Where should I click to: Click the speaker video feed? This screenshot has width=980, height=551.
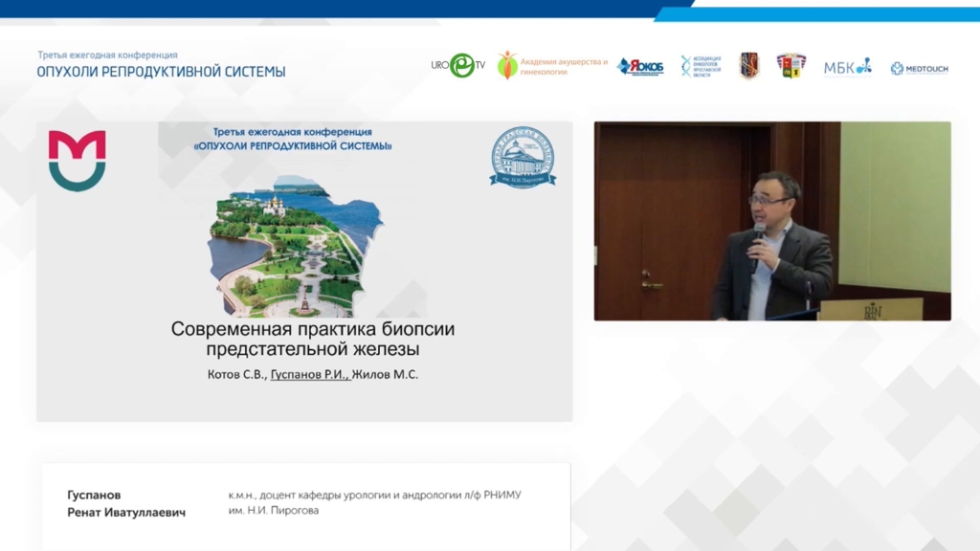click(771, 221)
